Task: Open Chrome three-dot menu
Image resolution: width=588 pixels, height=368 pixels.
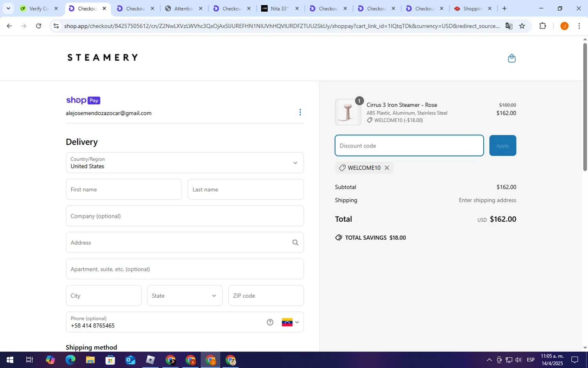Action: coord(579,26)
